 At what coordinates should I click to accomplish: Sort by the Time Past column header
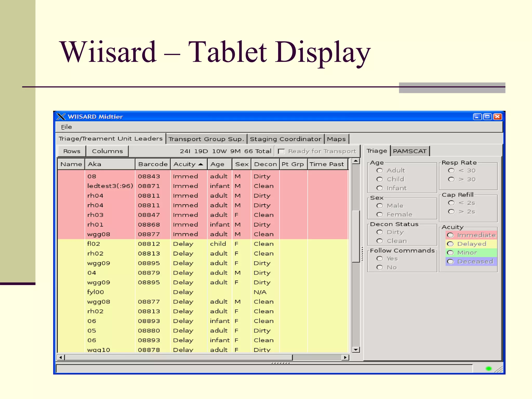(328, 164)
